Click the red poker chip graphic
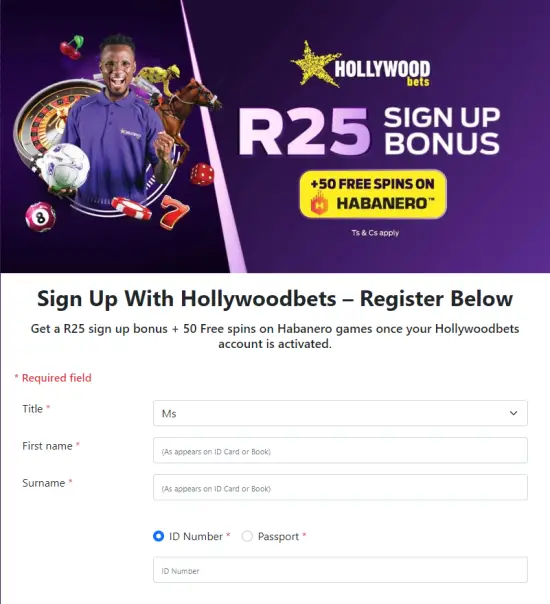Screen dimensions: 550x604 click(131, 208)
